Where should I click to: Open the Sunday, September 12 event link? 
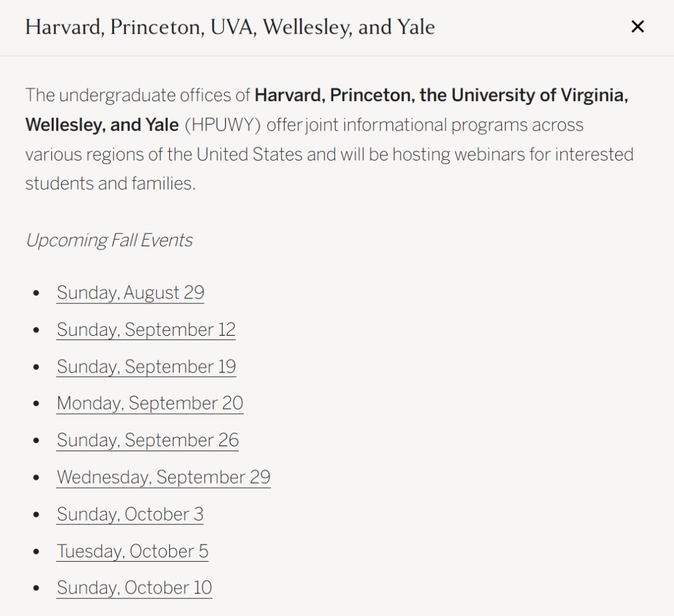(146, 330)
